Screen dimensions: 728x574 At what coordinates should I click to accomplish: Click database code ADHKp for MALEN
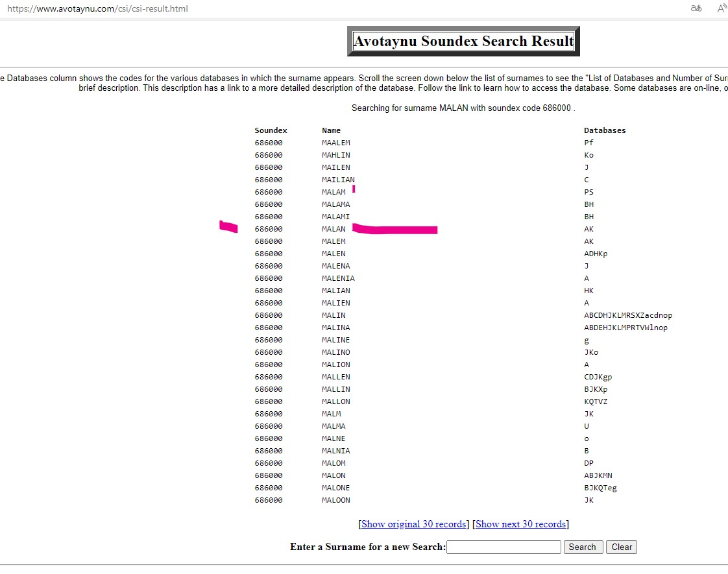point(596,254)
